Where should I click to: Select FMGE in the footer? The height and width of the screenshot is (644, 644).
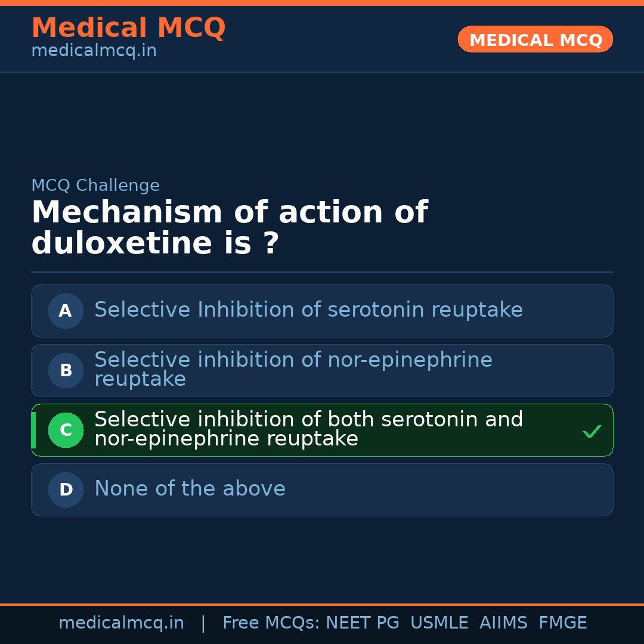point(562,623)
